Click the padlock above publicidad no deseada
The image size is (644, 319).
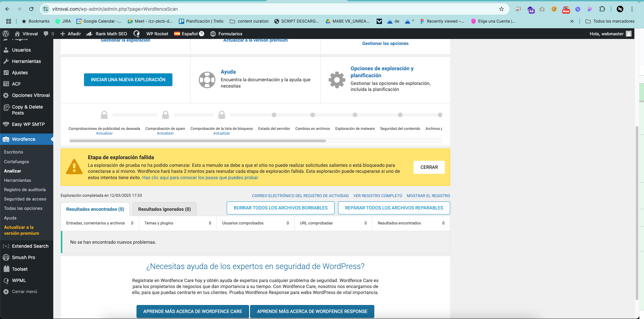coord(104,115)
